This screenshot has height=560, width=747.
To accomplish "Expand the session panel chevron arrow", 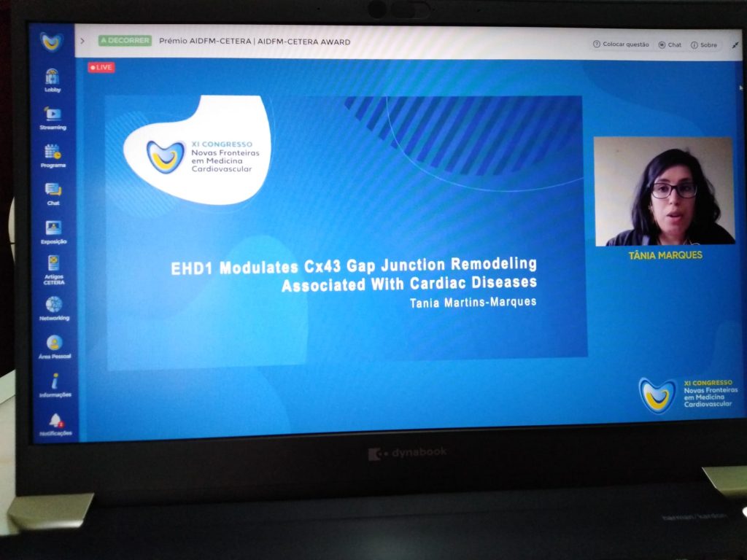I will coord(82,41).
